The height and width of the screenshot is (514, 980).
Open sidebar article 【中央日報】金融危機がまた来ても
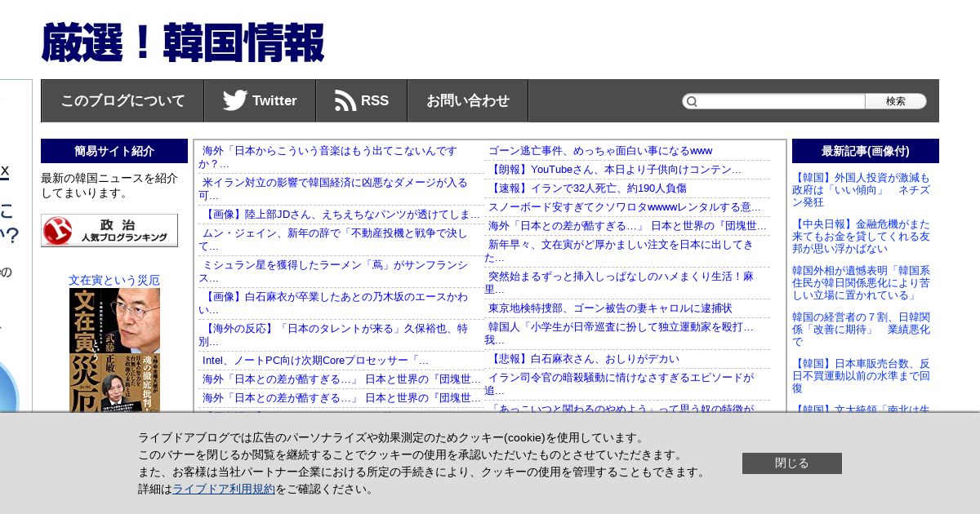click(861, 237)
